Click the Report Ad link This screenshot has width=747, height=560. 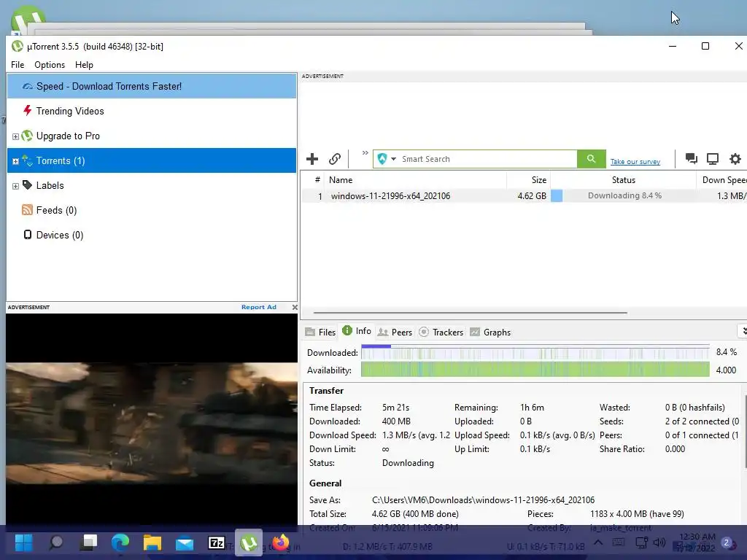tap(259, 307)
